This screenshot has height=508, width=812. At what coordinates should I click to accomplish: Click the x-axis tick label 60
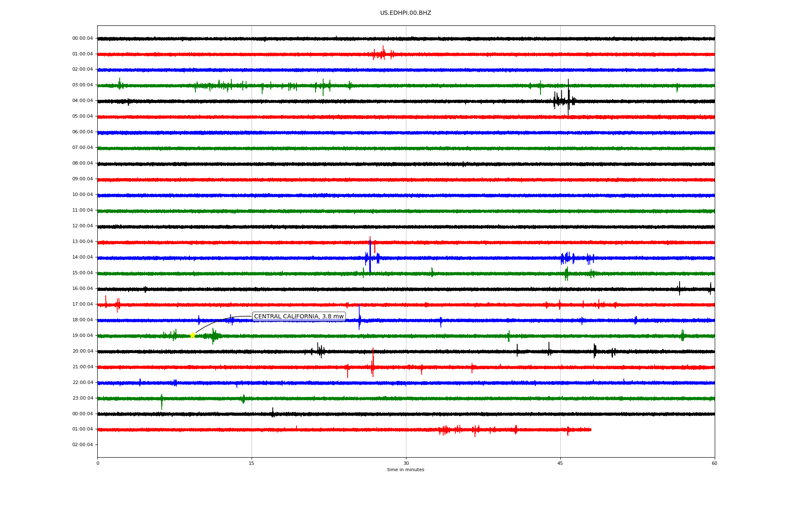coord(714,464)
